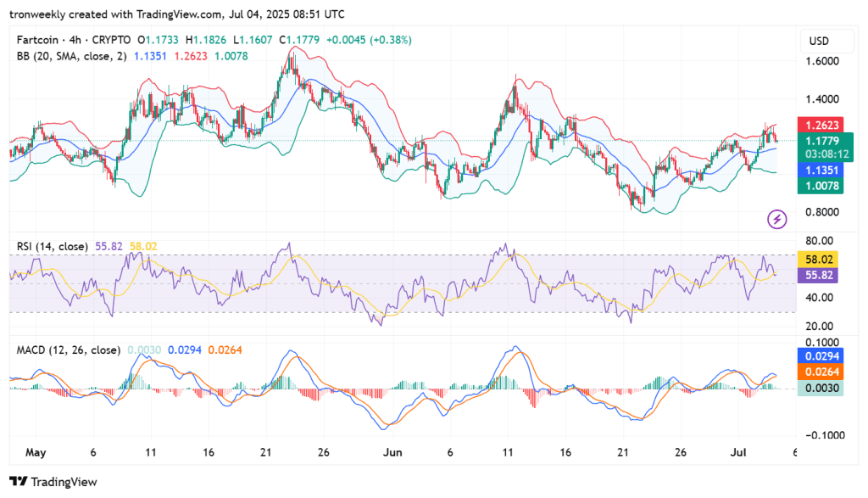The width and height of the screenshot is (868, 498).
Task: Click the purple lightning bolt icon
Action: pyautogui.click(x=776, y=220)
